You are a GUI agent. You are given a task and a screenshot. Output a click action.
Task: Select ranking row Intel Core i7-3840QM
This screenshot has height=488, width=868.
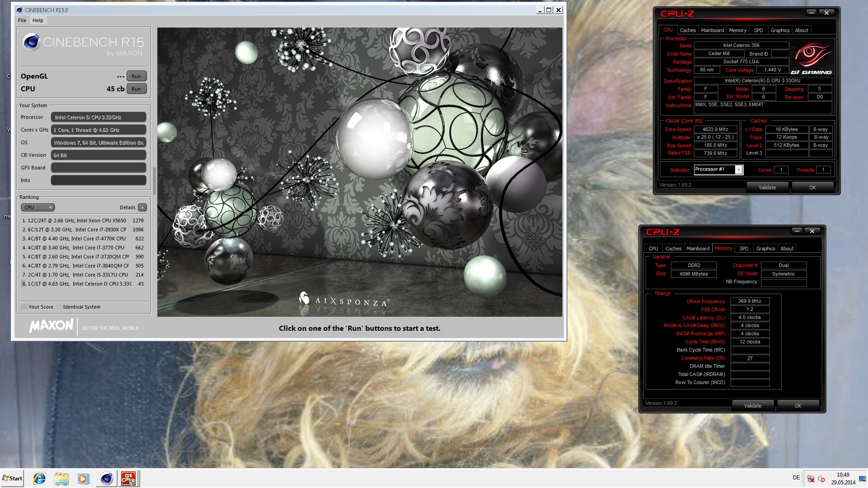[84, 266]
